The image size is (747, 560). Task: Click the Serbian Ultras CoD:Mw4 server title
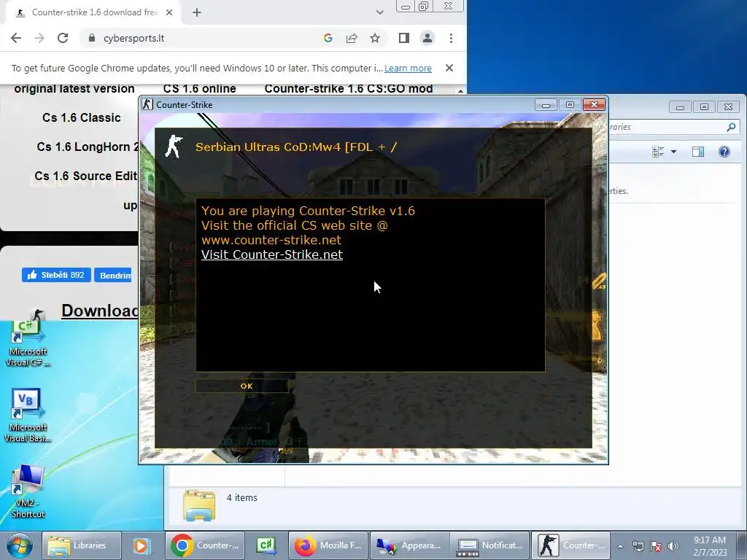tap(296, 147)
